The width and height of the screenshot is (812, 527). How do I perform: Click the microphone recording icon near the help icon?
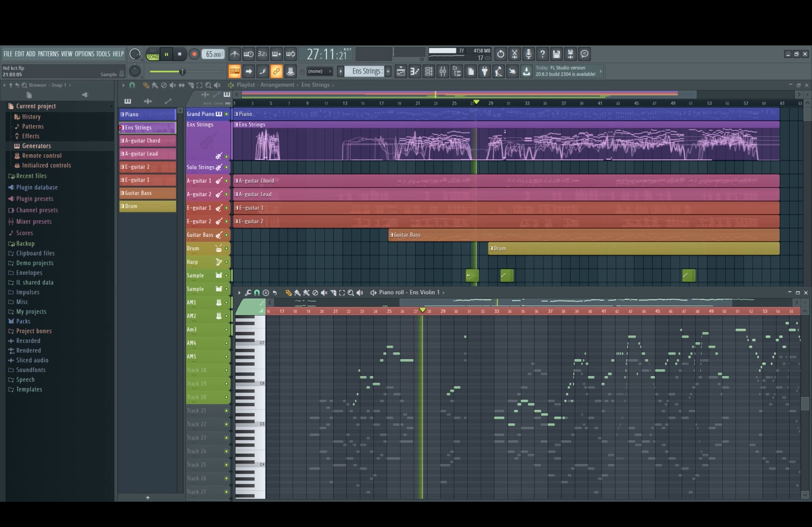pos(528,54)
